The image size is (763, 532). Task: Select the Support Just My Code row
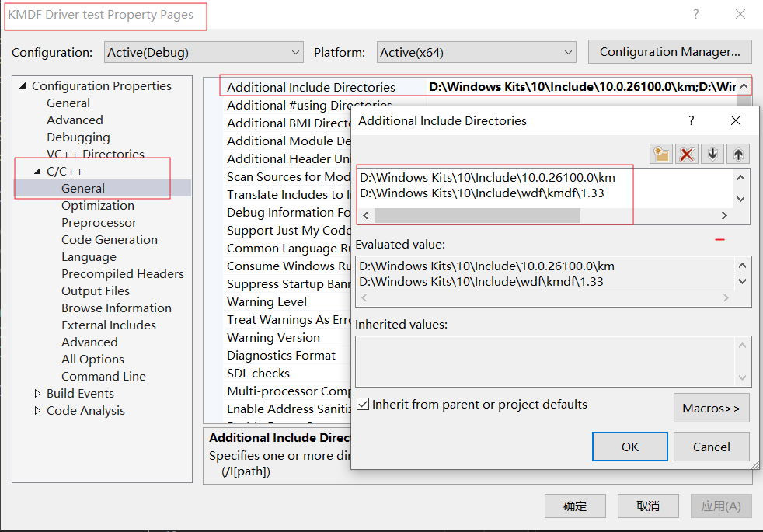(x=288, y=231)
